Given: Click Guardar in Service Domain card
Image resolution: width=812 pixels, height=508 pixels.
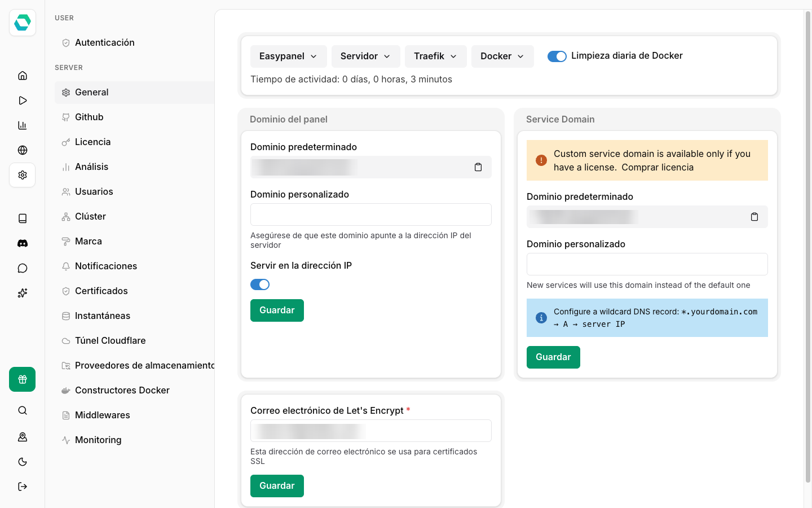Looking at the screenshot, I should click(553, 357).
